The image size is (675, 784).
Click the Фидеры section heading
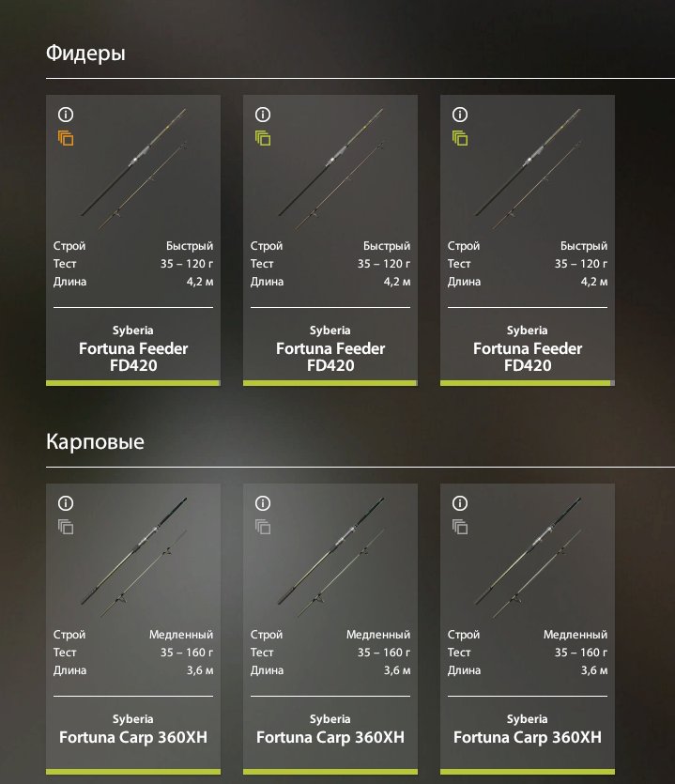click(x=85, y=54)
